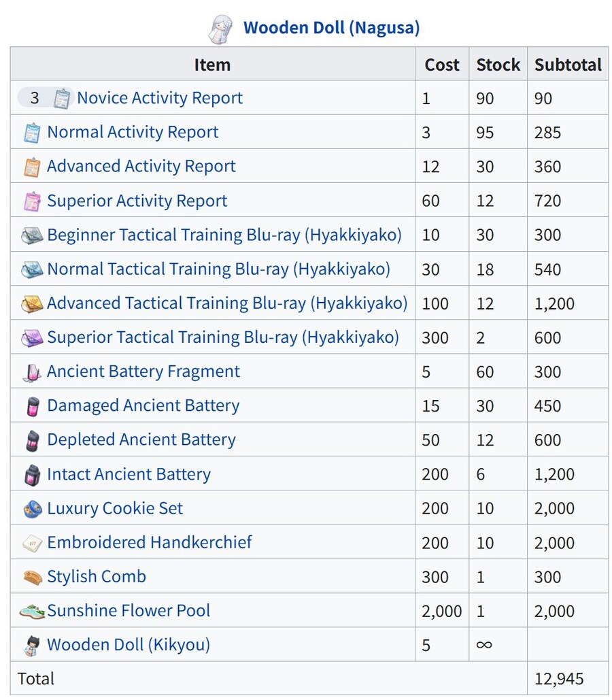Open the Advanced Activity Report link
The width and height of the screenshot is (612, 700).
pyautogui.click(x=141, y=166)
